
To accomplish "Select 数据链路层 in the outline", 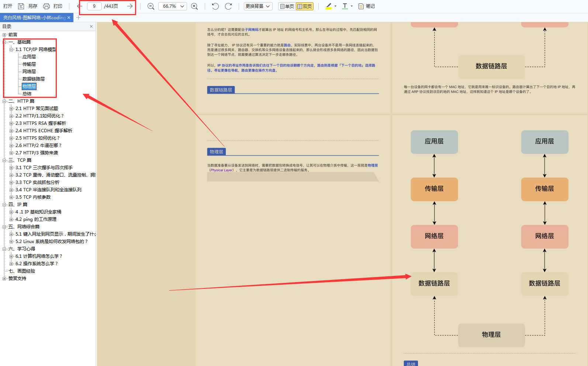I will click(x=34, y=79).
